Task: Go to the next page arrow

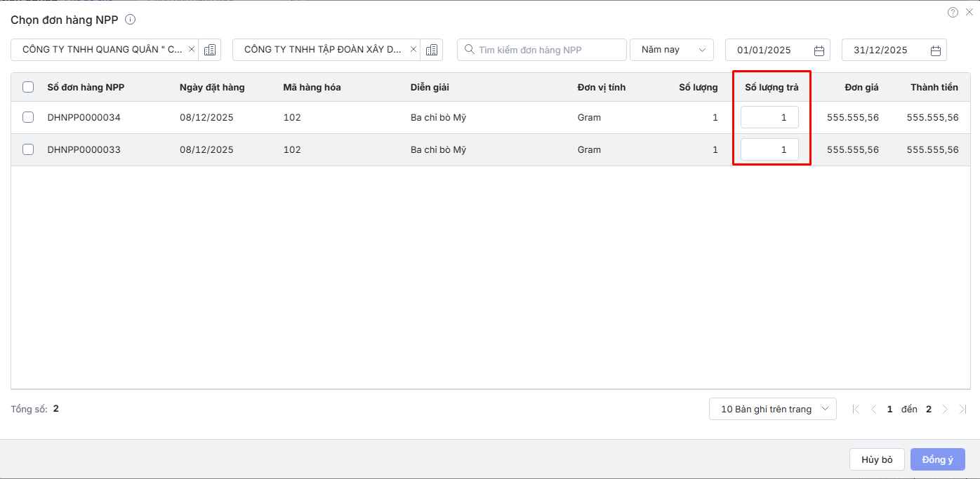Action: click(946, 410)
